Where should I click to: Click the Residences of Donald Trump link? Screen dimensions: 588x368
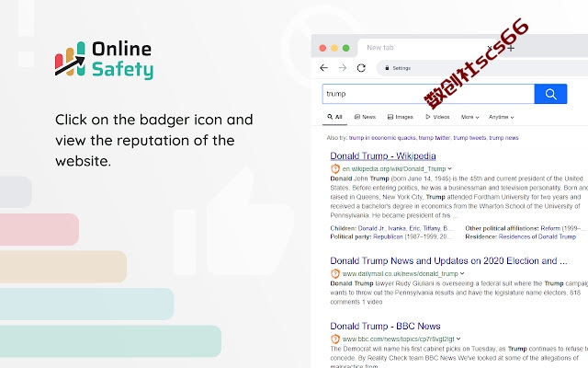click(x=537, y=236)
